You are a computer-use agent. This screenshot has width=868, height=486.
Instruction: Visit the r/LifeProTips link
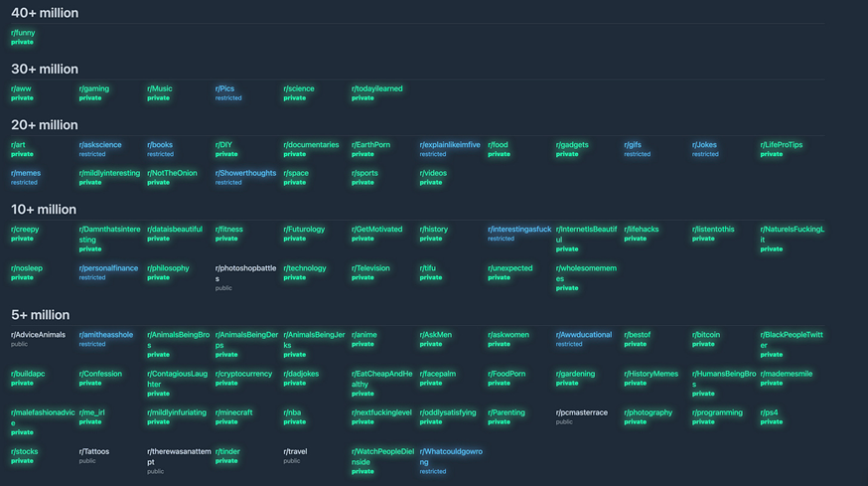click(782, 145)
